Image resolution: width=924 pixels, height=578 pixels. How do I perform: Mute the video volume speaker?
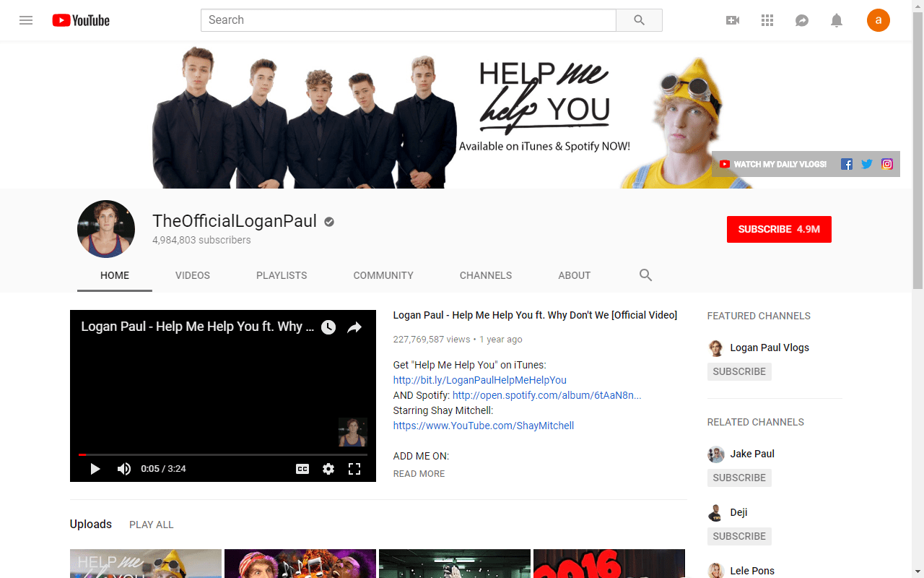point(124,469)
